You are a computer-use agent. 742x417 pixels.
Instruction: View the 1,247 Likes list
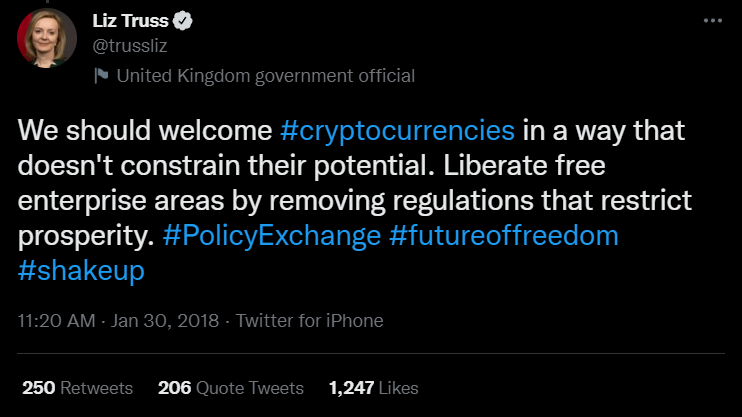(373, 387)
